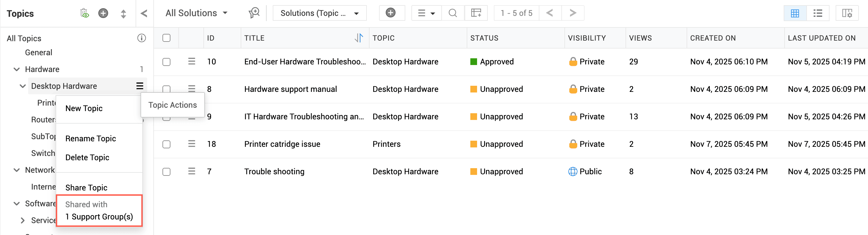Open the Solutions (Topic ...) dropdown
The image size is (868, 235).
(319, 13)
